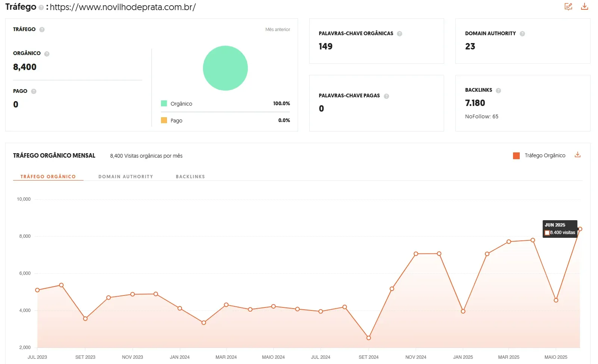598x364 pixels.
Task: Click the green Orgânico legend swatch
Action: [x=164, y=103]
